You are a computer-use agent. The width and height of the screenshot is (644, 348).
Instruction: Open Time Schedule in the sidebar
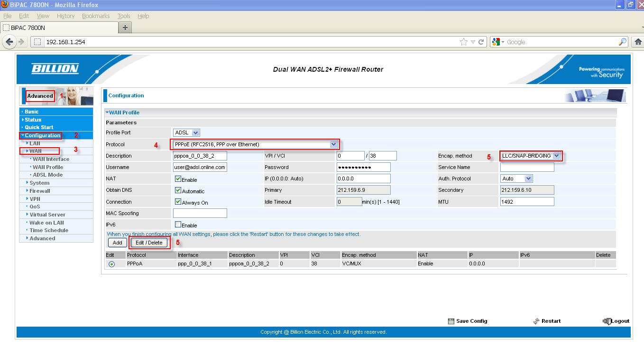click(x=49, y=230)
